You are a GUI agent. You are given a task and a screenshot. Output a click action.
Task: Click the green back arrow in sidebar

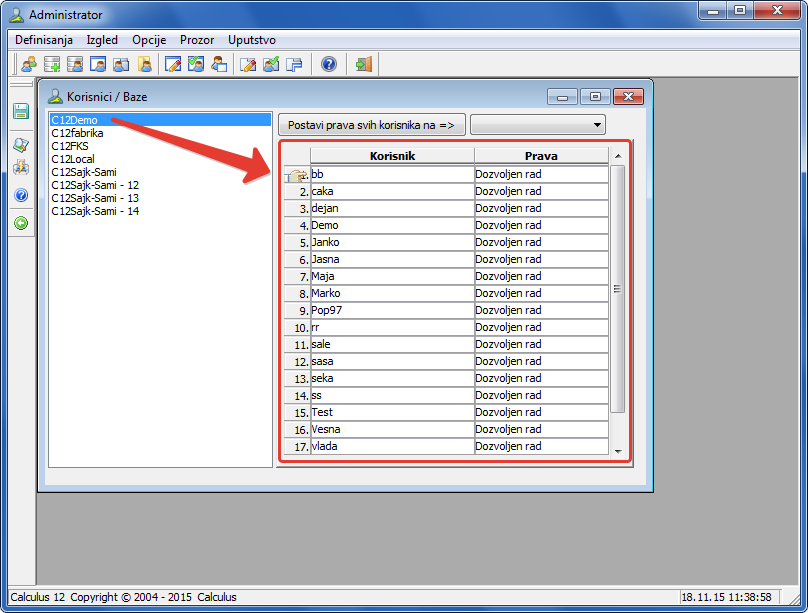[x=21, y=223]
